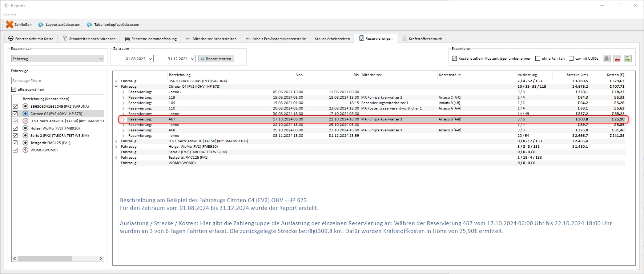Viewport: 644px width, 274px height.
Task: Collapse the Citroen C4 Fahrzeug row
Action: click(x=116, y=87)
